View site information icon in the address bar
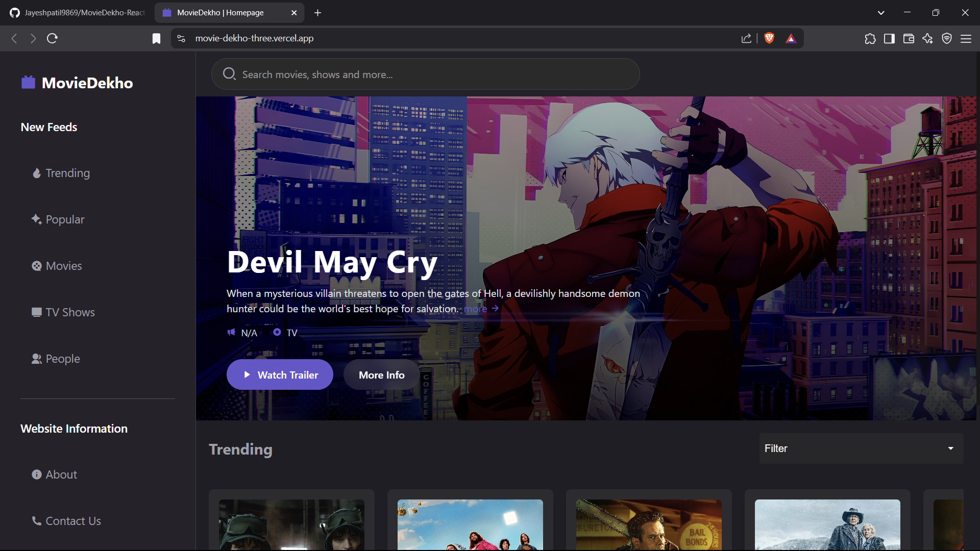The image size is (980, 551). coord(181,38)
